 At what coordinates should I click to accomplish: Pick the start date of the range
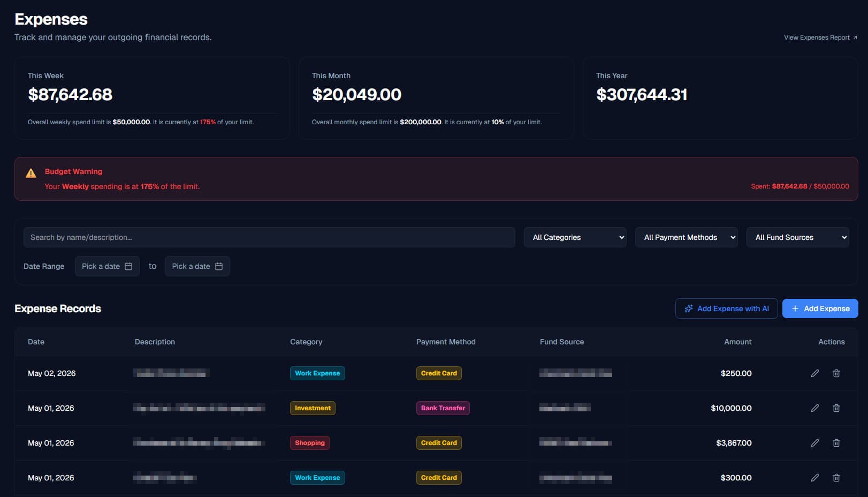pyautogui.click(x=107, y=266)
